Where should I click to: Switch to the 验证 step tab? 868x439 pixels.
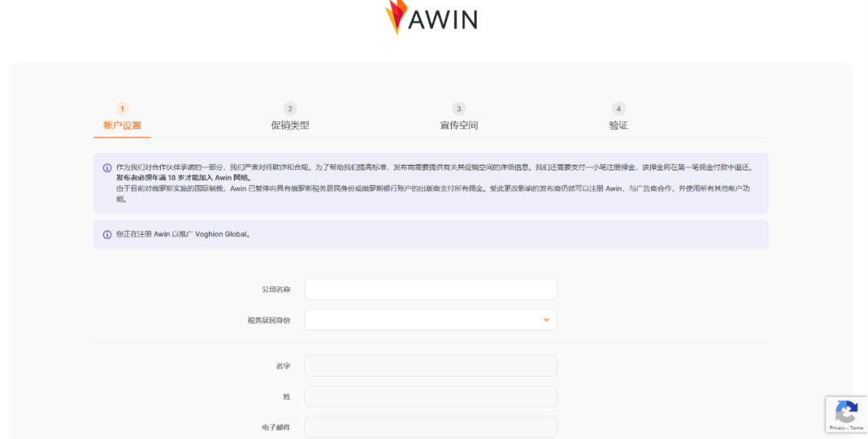coord(618,125)
